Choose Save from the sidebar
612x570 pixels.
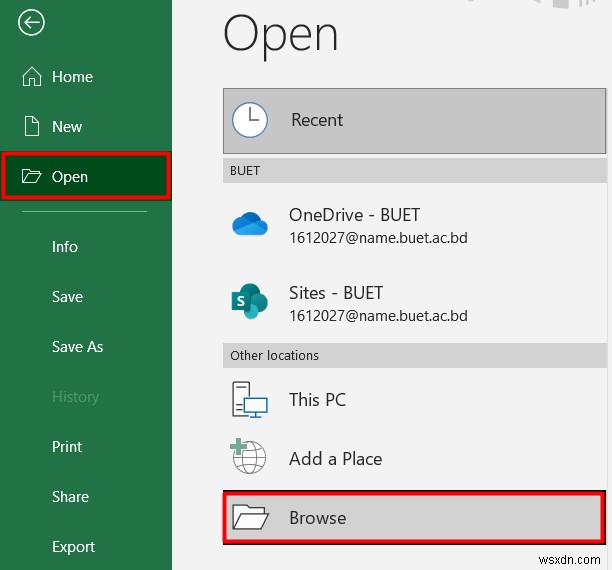[x=86, y=297]
